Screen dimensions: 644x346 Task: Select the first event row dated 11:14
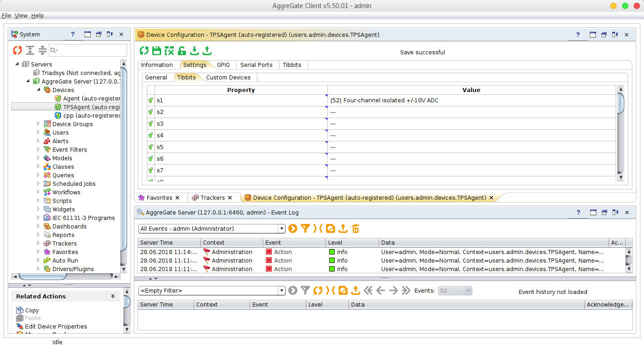click(x=381, y=252)
